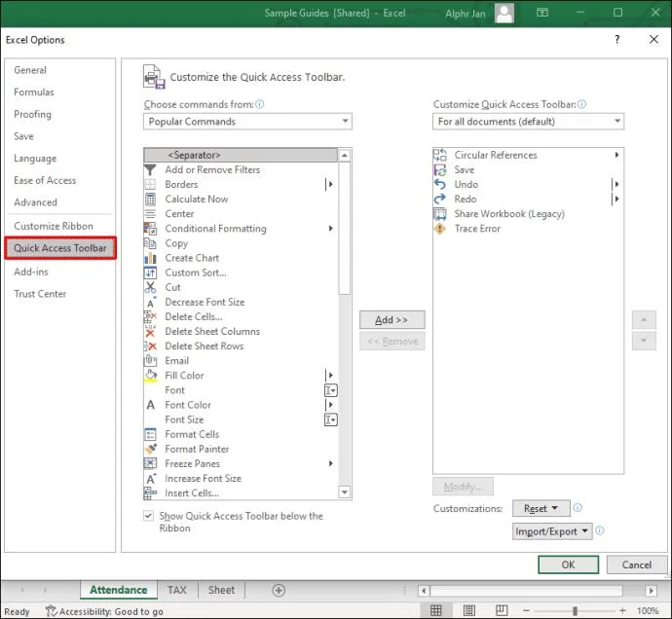
Task: Select the Decrease Font Size icon
Action: pos(150,302)
